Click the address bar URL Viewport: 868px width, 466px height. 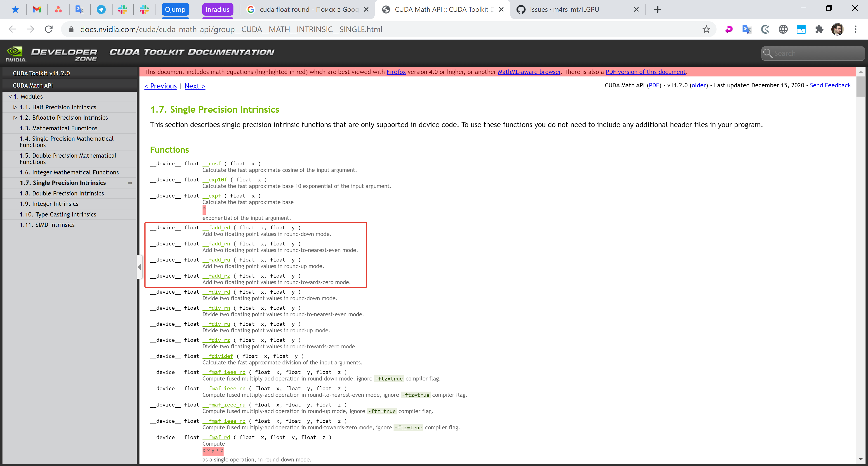(231, 29)
